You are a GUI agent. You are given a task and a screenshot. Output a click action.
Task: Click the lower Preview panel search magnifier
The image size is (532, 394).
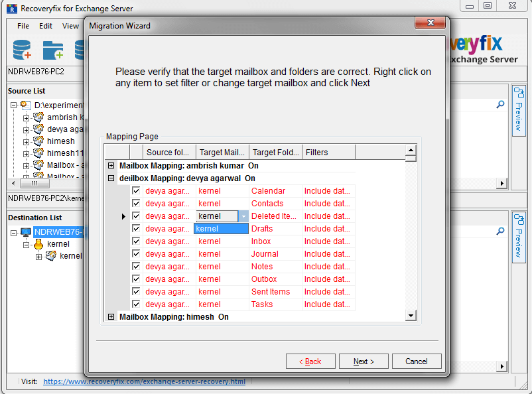tap(500, 231)
